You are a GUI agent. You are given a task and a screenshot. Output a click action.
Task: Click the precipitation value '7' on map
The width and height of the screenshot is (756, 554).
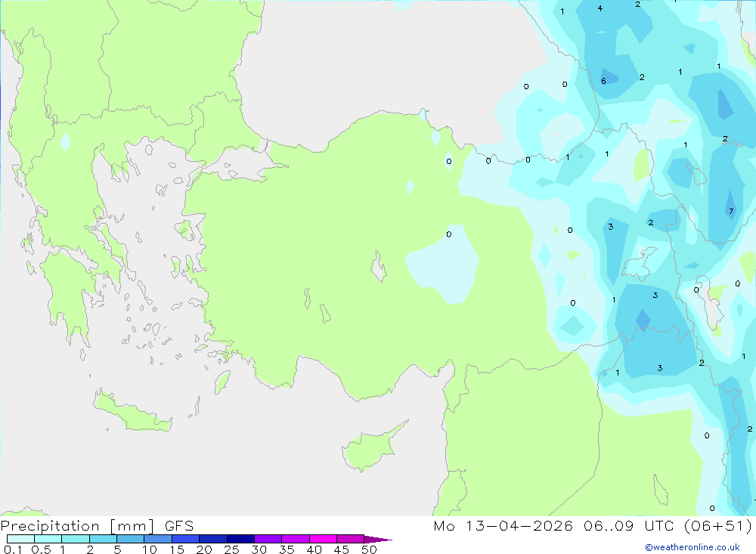[731, 211]
